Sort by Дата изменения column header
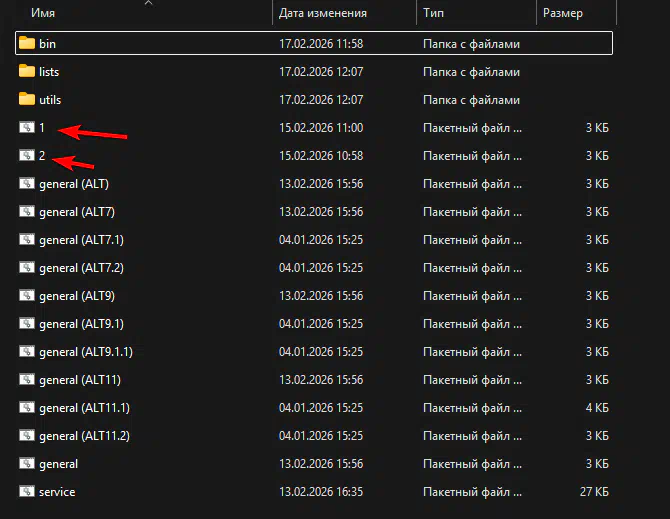 [322, 14]
